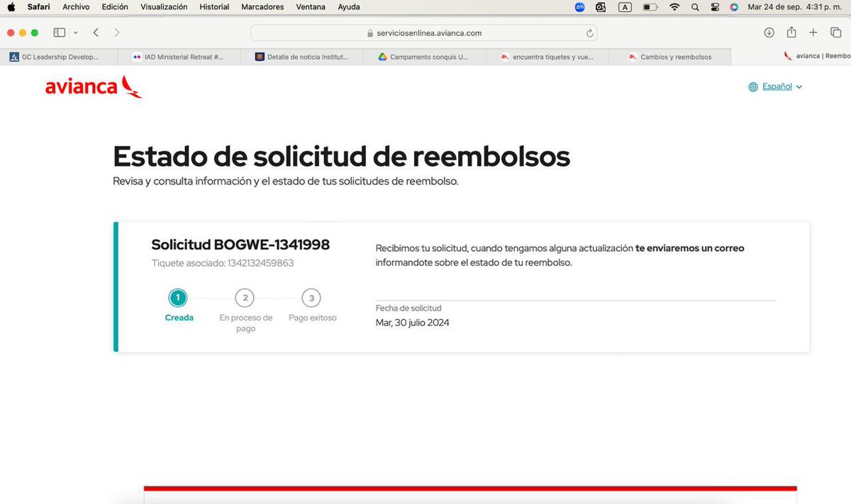Switch to Detalle de noticia Institut... tab
Image resolution: width=851 pixels, height=504 pixels.
pyautogui.click(x=301, y=57)
